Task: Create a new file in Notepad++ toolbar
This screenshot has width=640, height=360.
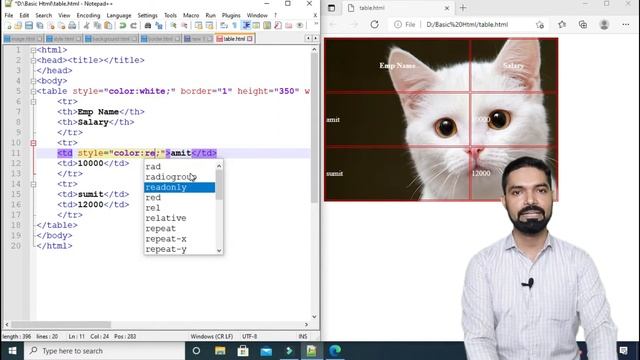Action: (9, 25)
